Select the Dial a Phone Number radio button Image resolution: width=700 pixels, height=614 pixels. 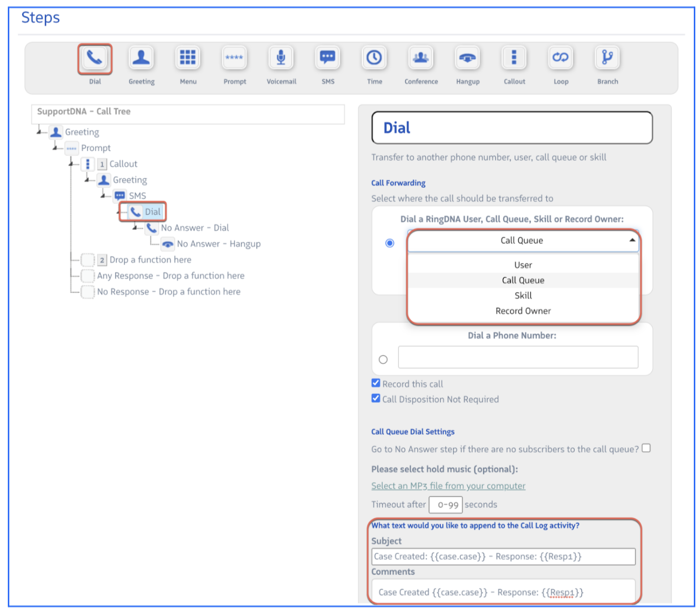click(383, 360)
